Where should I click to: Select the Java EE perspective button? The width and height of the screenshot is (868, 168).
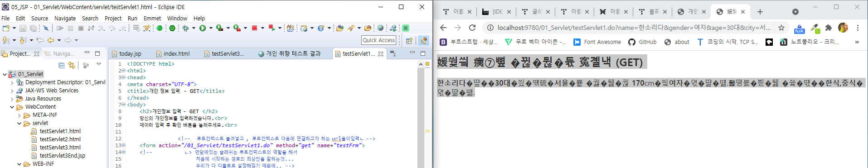pyautogui.click(x=423, y=40)
